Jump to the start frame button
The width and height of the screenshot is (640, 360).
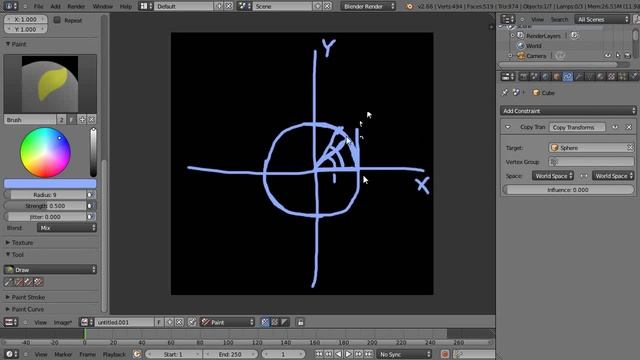click(x=319, y=354)
